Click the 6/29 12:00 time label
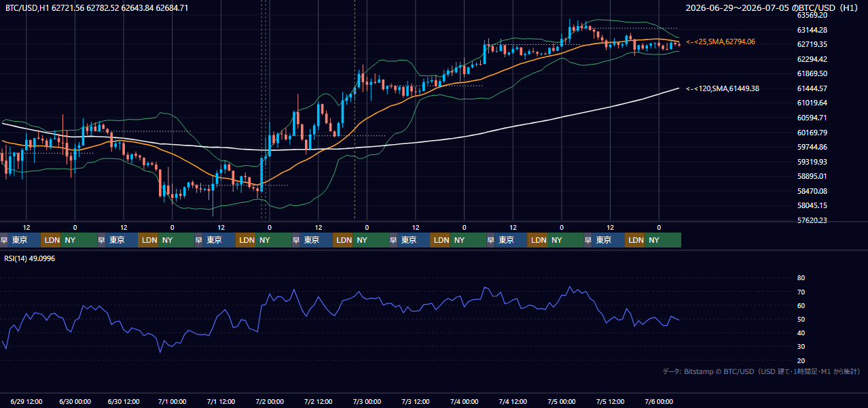868x408 pixels. pos(26,402)
